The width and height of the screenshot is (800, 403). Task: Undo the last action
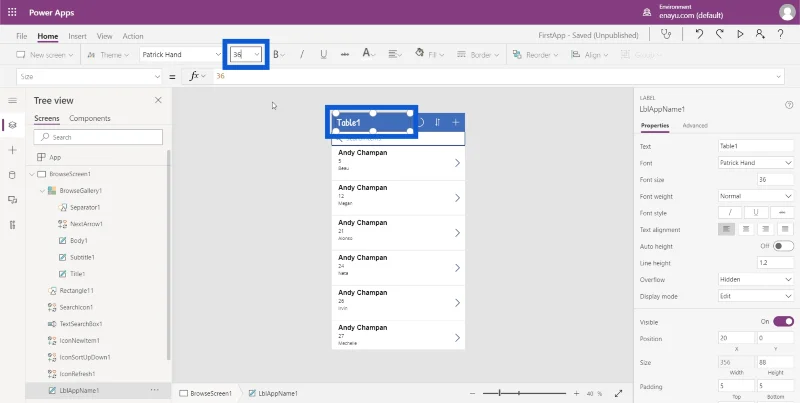click(x=699, y=35)
